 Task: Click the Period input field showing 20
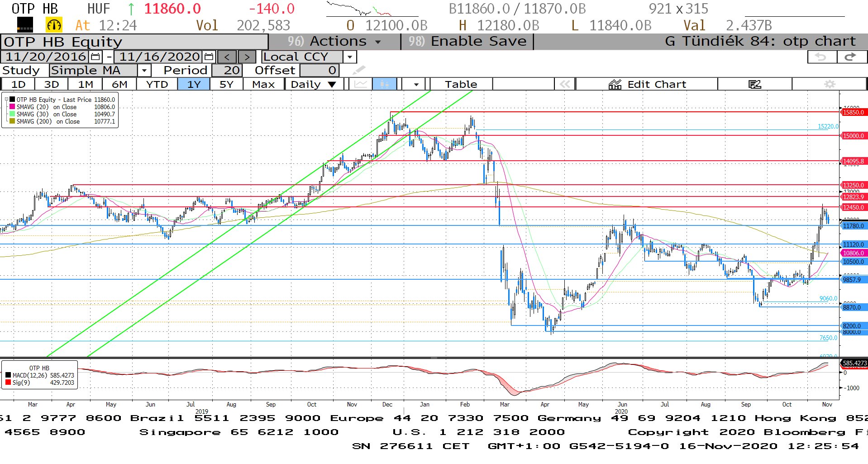click(x=227, y=70)
